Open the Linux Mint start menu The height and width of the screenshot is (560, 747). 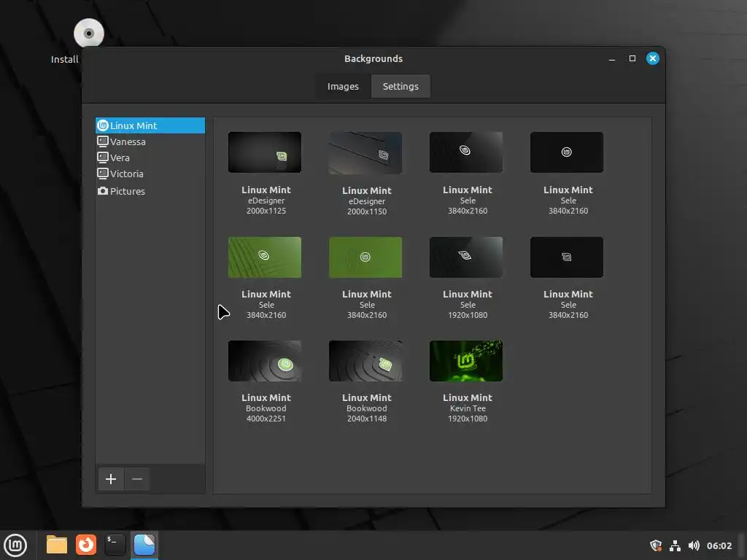[x=15, y=545]
